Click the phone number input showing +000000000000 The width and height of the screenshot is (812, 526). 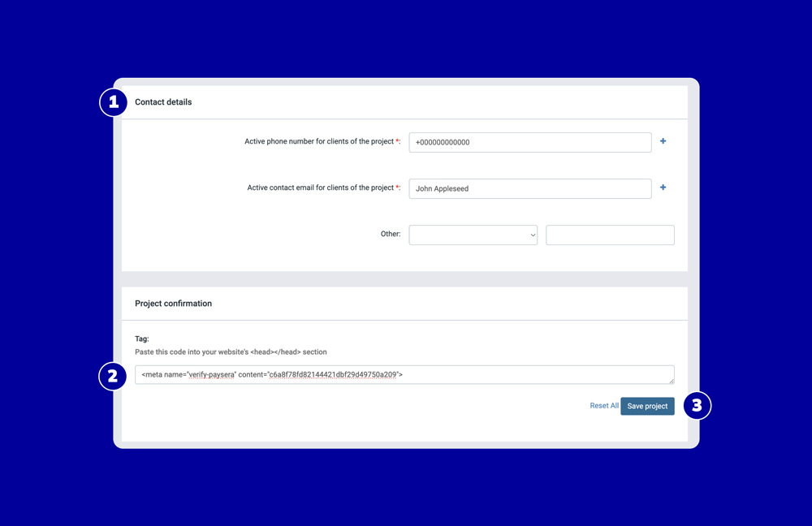529,142
